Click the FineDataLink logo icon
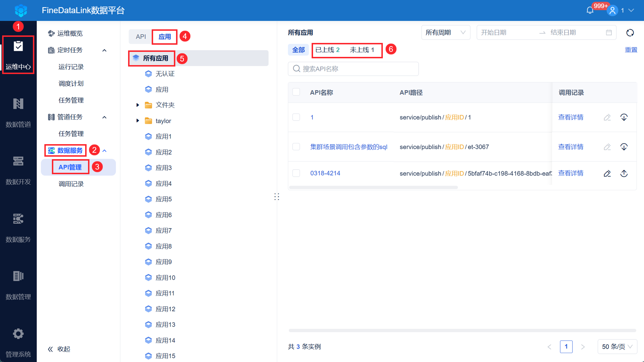The image size is (644, 362). (21, 10)
